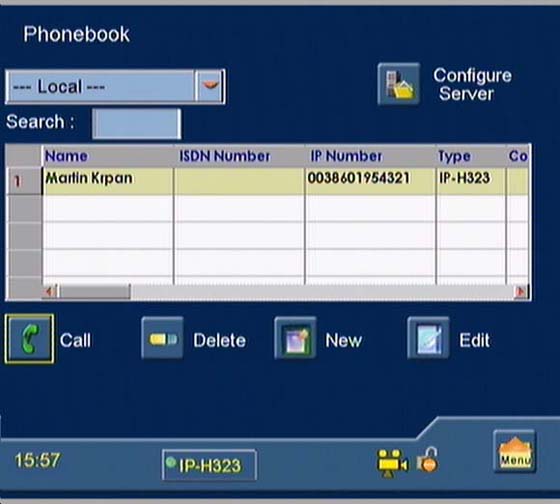Image resolution: width=560 pixels, height=504 pixels.
Task: Click the yellow camera status icon
Action: 392,463
